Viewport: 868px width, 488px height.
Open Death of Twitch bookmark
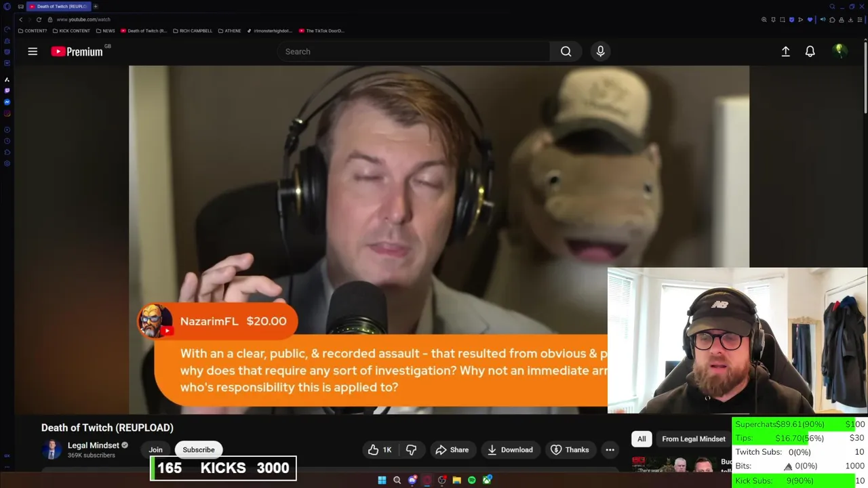(144, 30)
